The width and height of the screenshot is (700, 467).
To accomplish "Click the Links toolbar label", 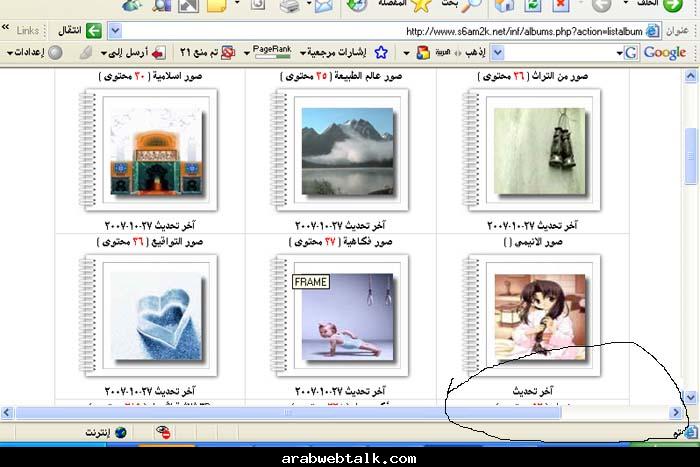I will click(x=28, y=30).
